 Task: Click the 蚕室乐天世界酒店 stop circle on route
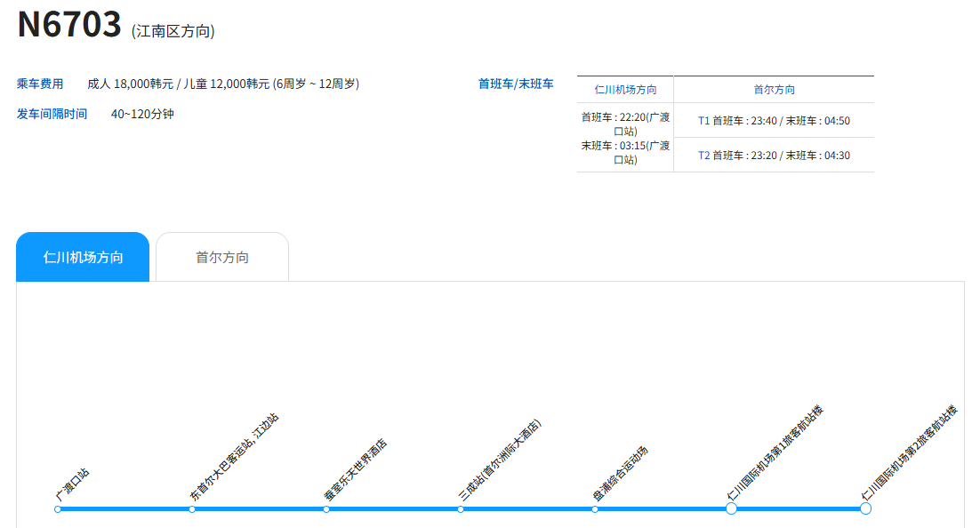click(x=326, y=509)
